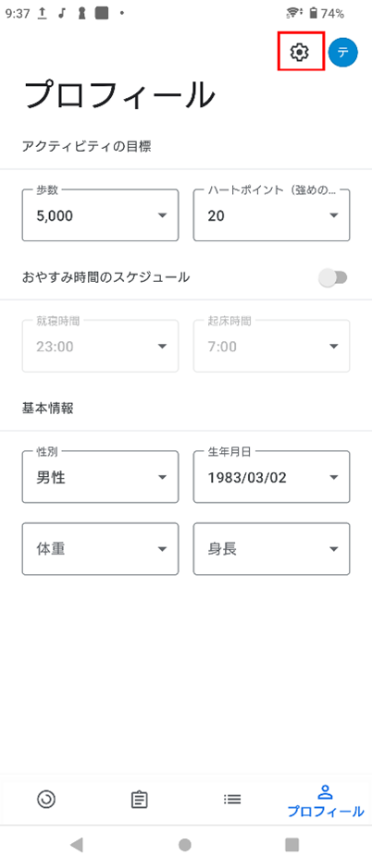The width and height of the screenshot is (372, 868).
Task: Toggle the おやすみ時間のスケジュール switch
Action: pos(333,278)
